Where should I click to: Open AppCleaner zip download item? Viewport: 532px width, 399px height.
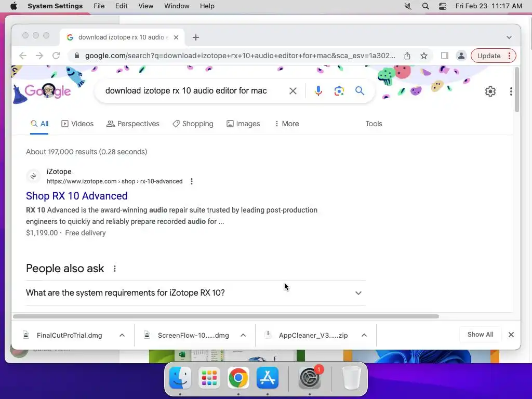point(313,335)
